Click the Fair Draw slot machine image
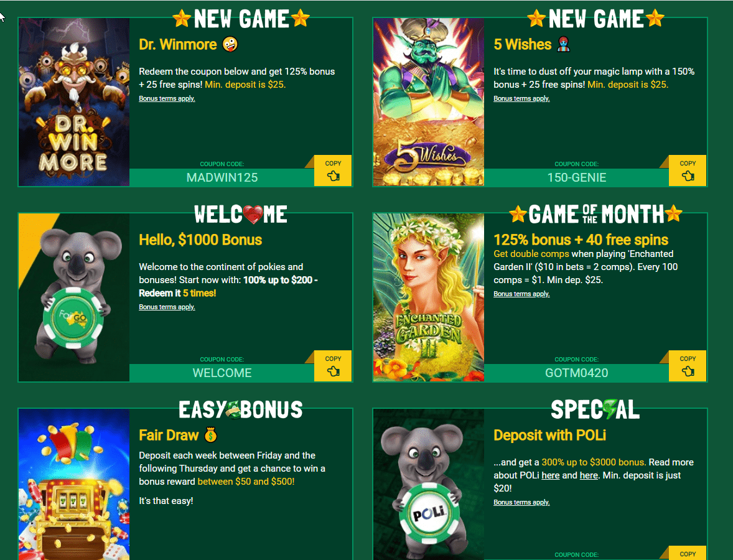 [x=74, y=484]
